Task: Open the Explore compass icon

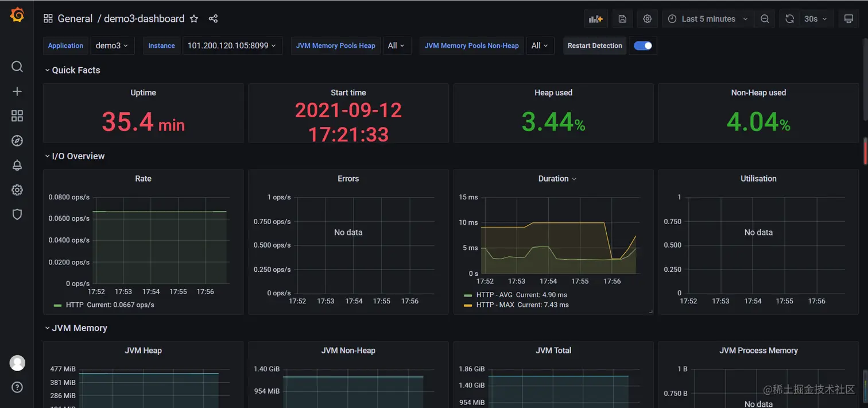Action: tap(17, 141)
